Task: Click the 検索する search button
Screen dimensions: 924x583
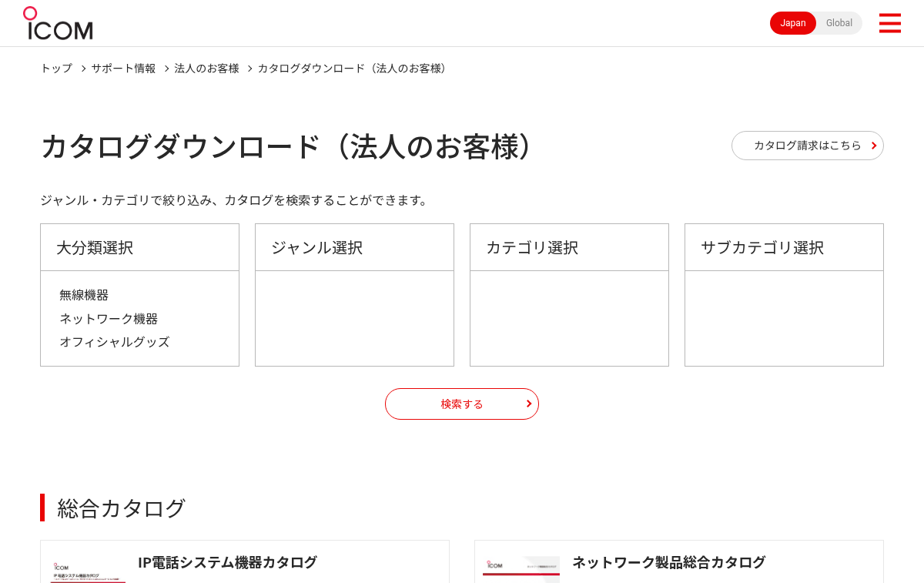Action: 462,404
